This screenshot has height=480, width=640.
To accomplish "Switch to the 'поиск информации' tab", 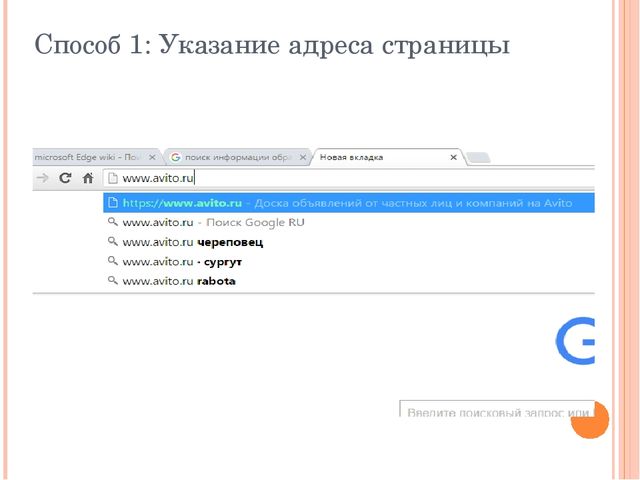I will (237, 157).
